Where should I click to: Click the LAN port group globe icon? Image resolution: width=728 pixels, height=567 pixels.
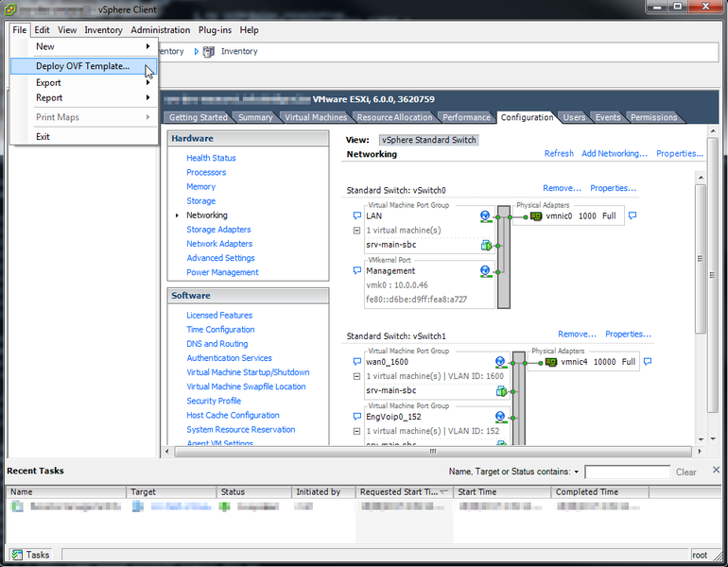coord(485,216)
